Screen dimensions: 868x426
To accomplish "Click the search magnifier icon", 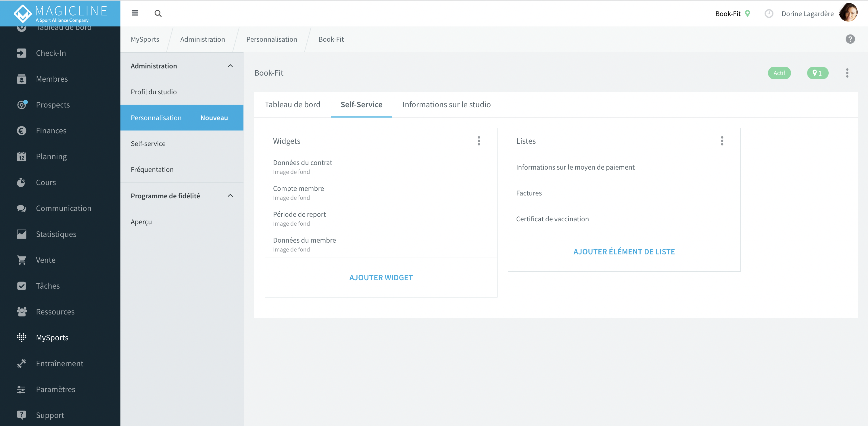I will (x=158, y=14).
